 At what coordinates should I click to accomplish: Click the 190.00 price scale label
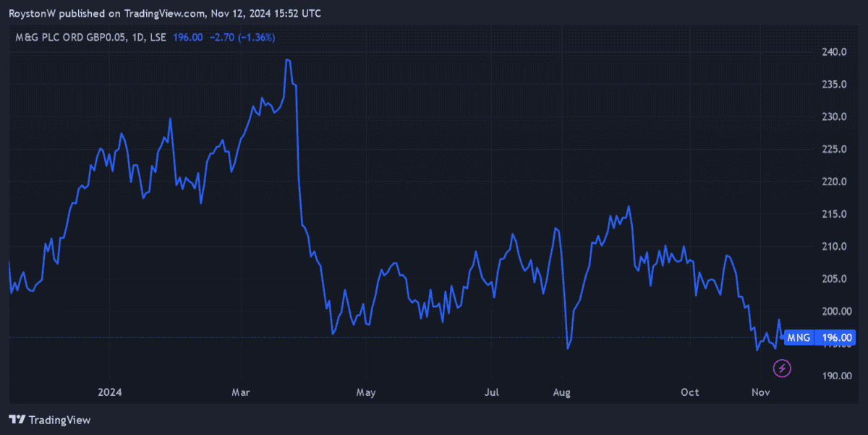pyautogui.click(x=836, y=376)
